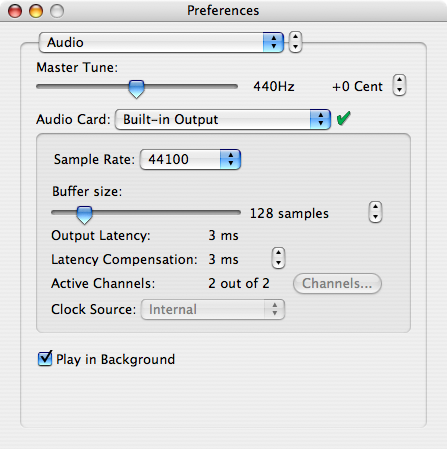Adjust the Master Tune slider handle

(136, 89)
